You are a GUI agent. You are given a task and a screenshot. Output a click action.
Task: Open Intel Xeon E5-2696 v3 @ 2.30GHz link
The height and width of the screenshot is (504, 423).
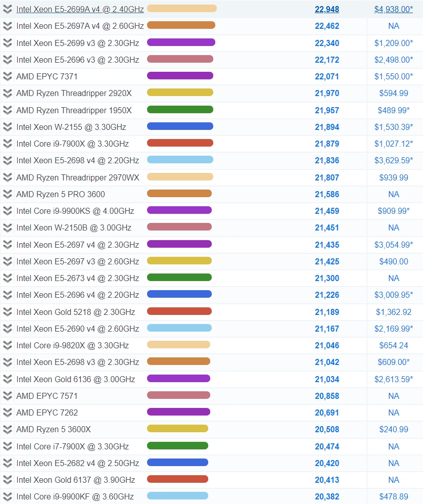78,60
